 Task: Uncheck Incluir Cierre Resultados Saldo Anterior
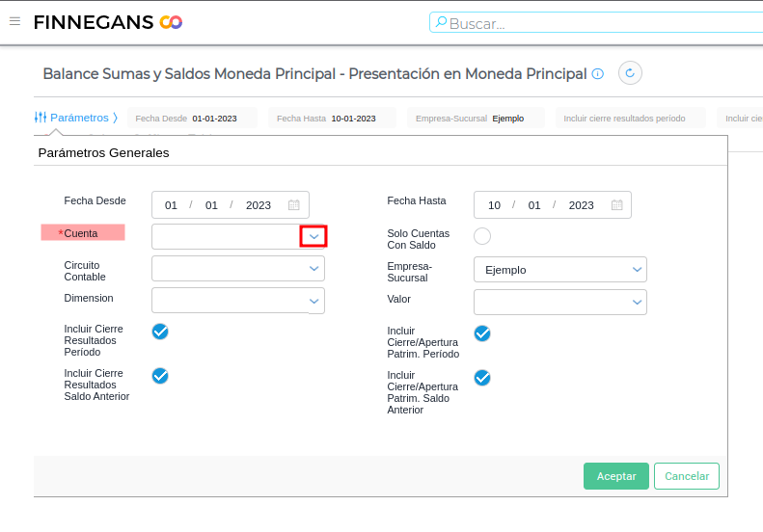point(160,376)
